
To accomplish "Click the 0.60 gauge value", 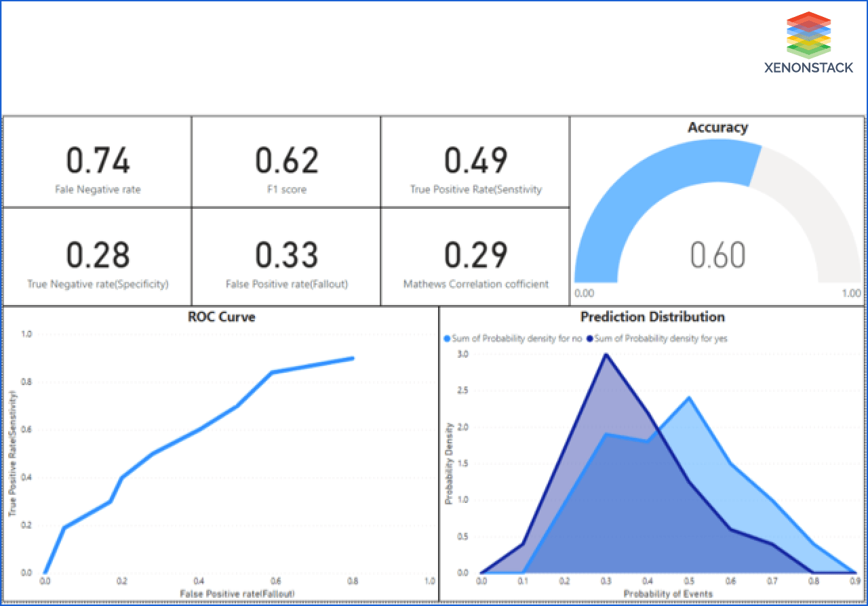I will click(718, 256).
